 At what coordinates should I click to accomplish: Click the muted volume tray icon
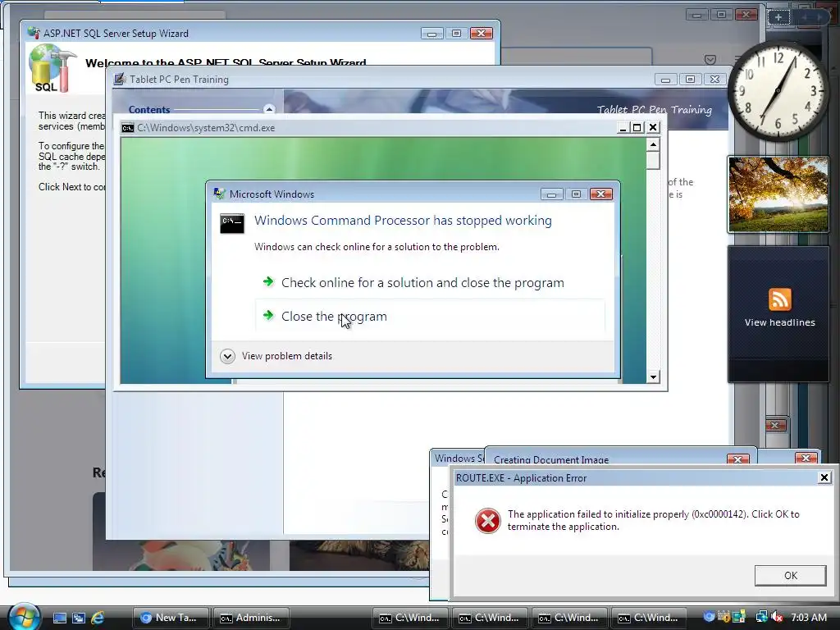(x=777, y=617)
